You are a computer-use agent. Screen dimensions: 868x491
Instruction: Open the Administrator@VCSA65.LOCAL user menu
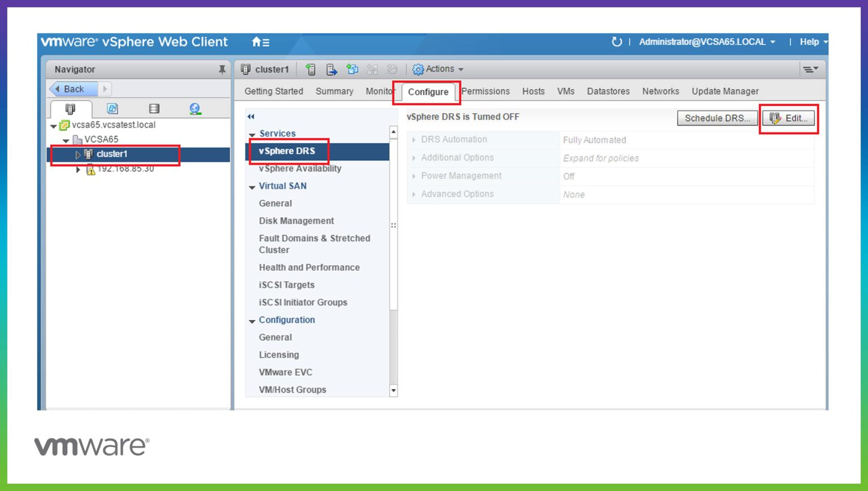click(708, 42)
